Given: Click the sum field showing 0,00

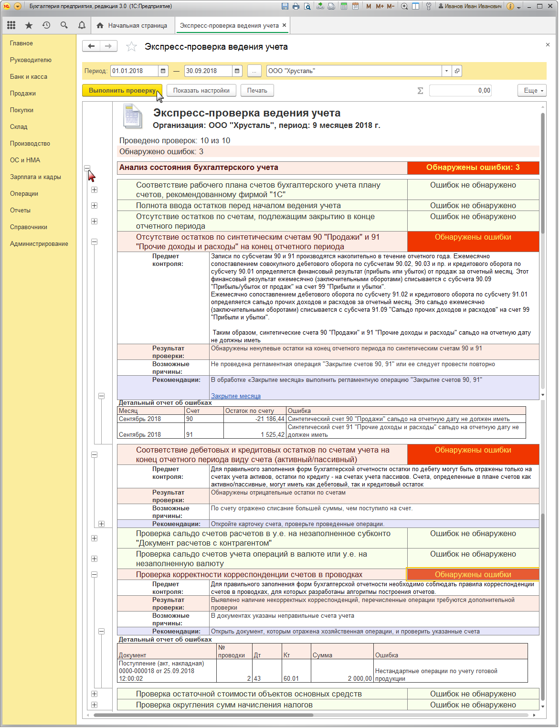Looking at the screenshot, I should coord(460,90).
